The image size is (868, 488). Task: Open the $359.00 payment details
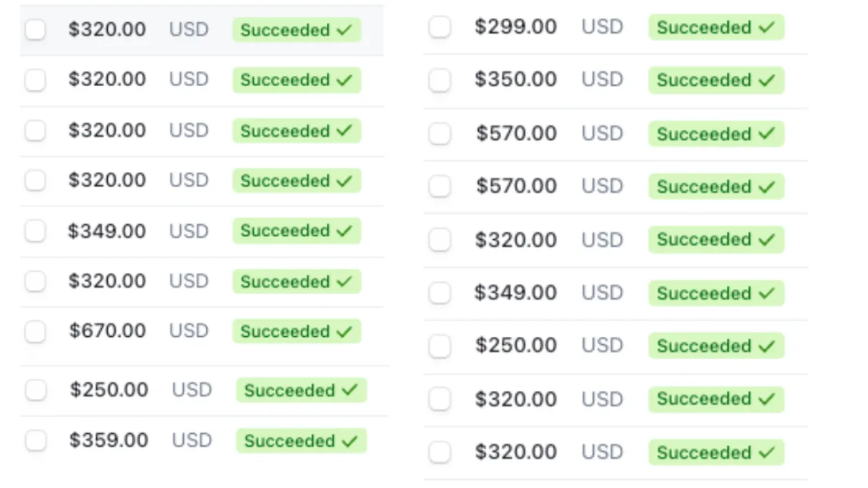pos(109,440)
